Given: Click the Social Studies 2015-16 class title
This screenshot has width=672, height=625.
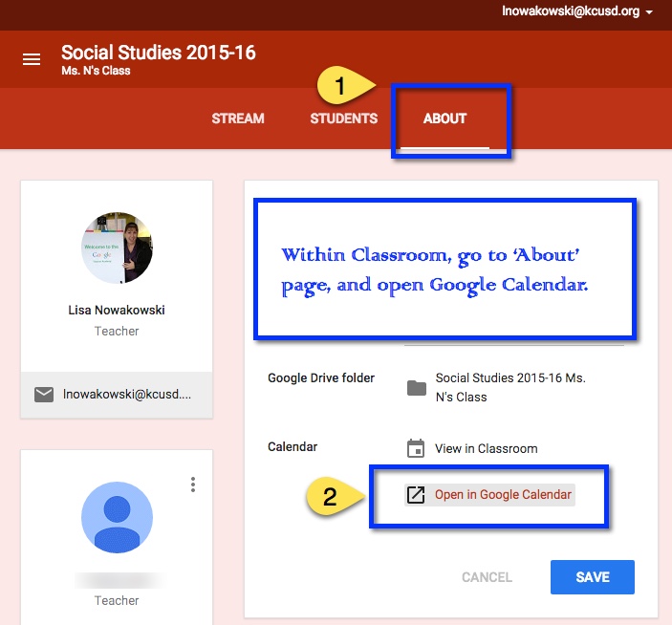Looking at the screenshot, I should pyautogui.click(x=159, y=53).
